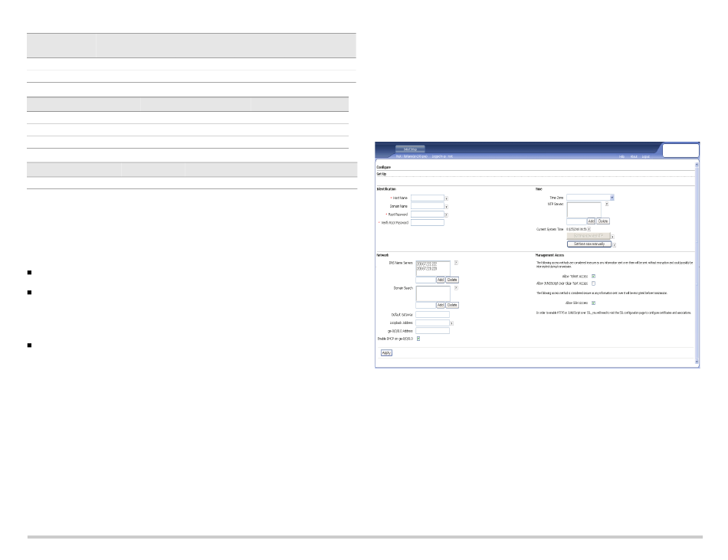Click scrollbar down arrow of setup page
Screen dimensions: 728x560
(x=697, y=362)
